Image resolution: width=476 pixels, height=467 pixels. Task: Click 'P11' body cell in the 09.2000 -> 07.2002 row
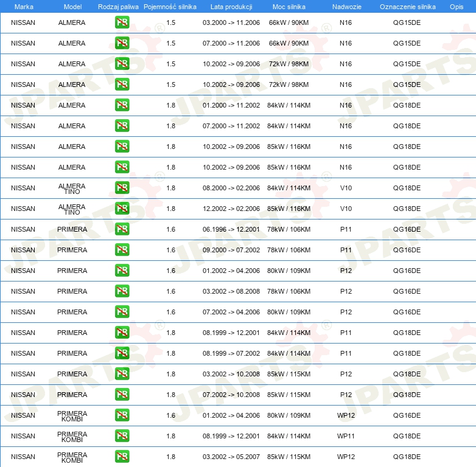346,250
